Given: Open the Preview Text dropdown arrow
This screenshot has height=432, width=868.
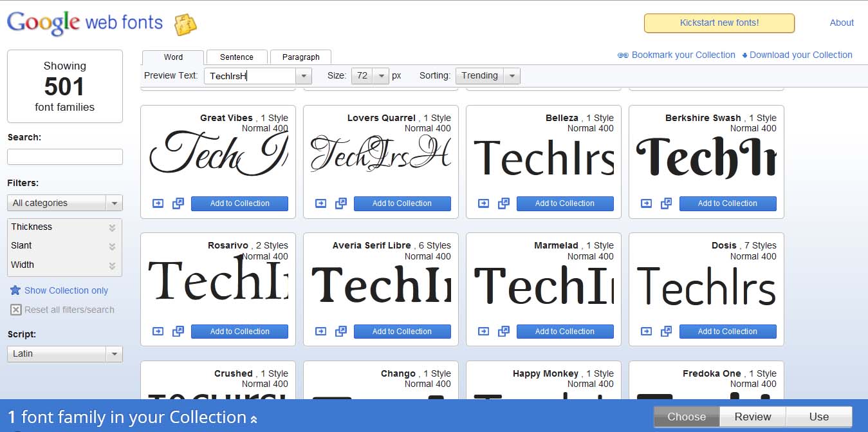Looking at the screenshot, I should pyautogui.click(x=304, y=76).
